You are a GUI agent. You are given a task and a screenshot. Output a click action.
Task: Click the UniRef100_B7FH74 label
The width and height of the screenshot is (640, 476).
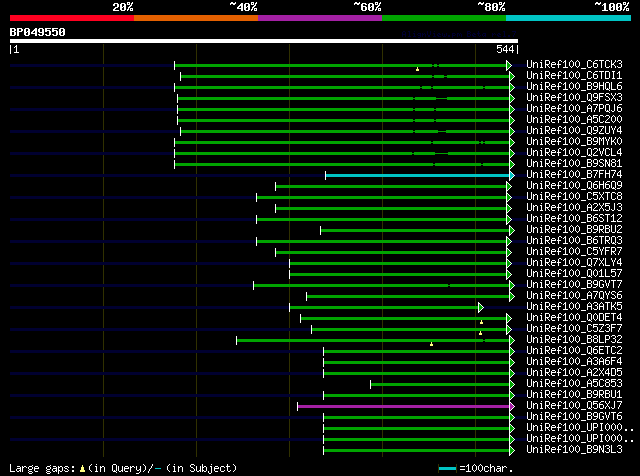pyautogui.click(x=574, y=175)
